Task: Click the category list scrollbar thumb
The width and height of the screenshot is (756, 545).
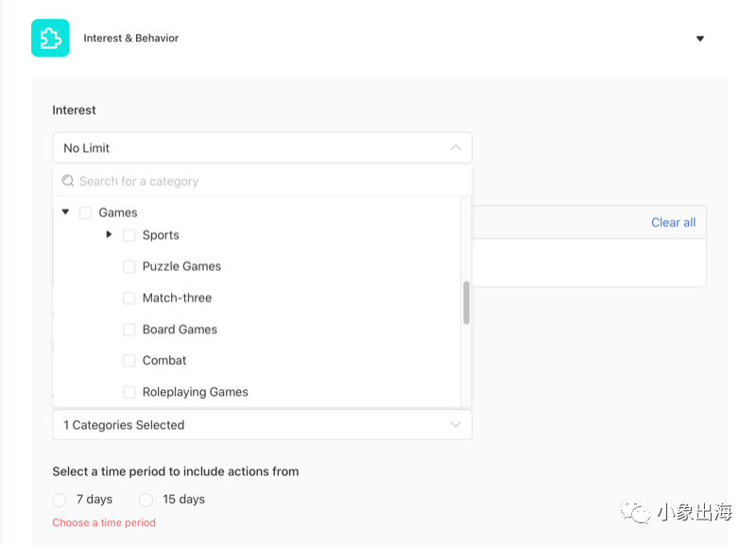Action: [466, 302]
